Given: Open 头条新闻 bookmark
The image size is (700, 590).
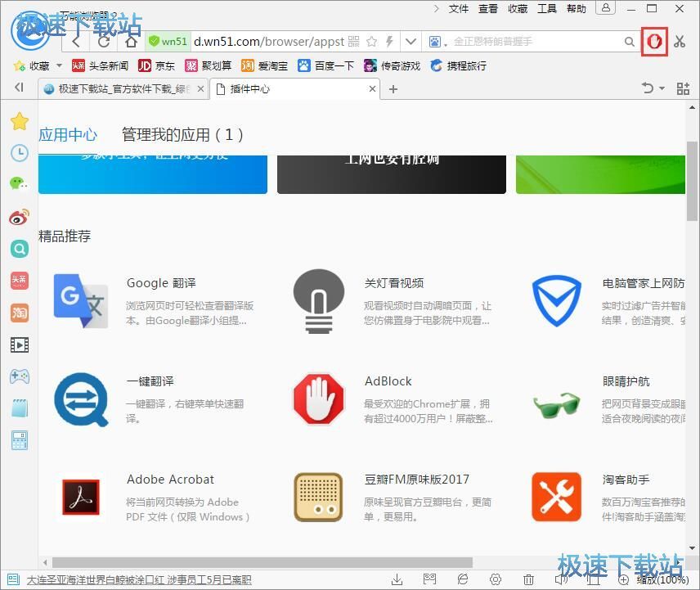Looking at the screenshot, I should pos(100,65).
